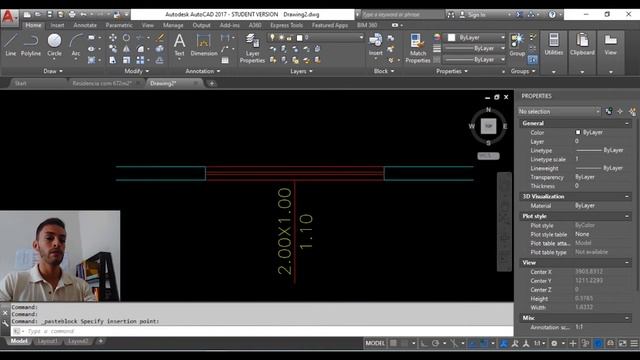Expand the Draw panel

[x=53, y=71]
